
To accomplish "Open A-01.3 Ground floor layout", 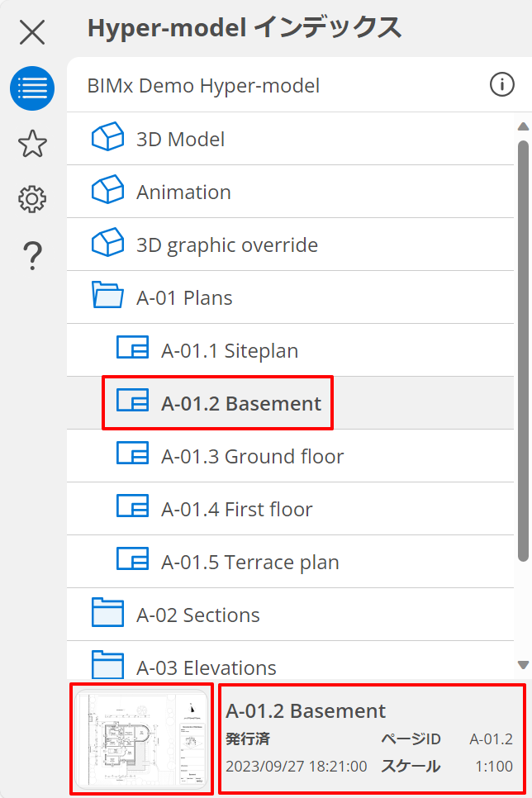I will [252, 456].
